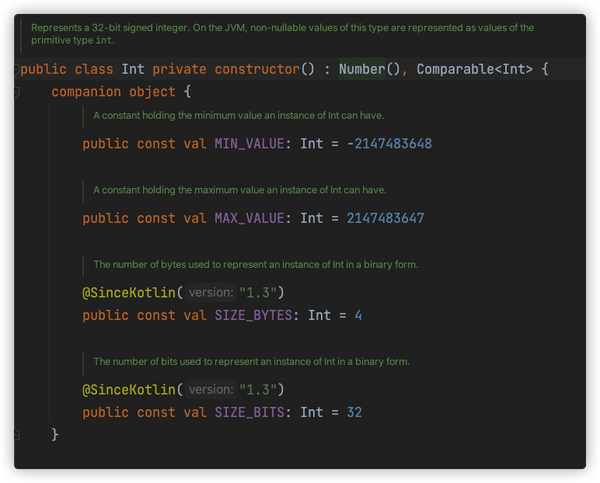Click the class doc comment about 32-bit integer
The height and width of the screenshot is (483, 600).
coord(282,34)
